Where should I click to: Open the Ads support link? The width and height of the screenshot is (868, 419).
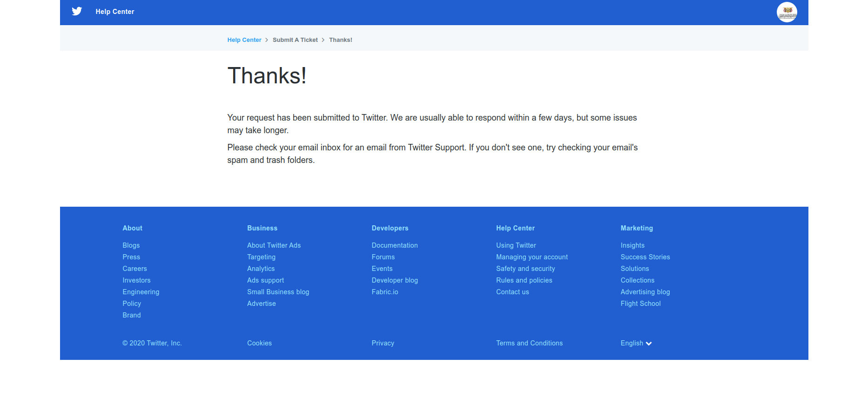point(265,280)
